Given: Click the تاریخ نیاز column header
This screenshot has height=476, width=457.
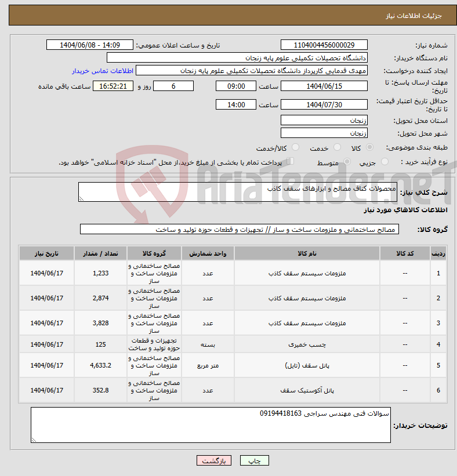Looking at the screenshot, I should pyautogui.click(x=47, y=253).
